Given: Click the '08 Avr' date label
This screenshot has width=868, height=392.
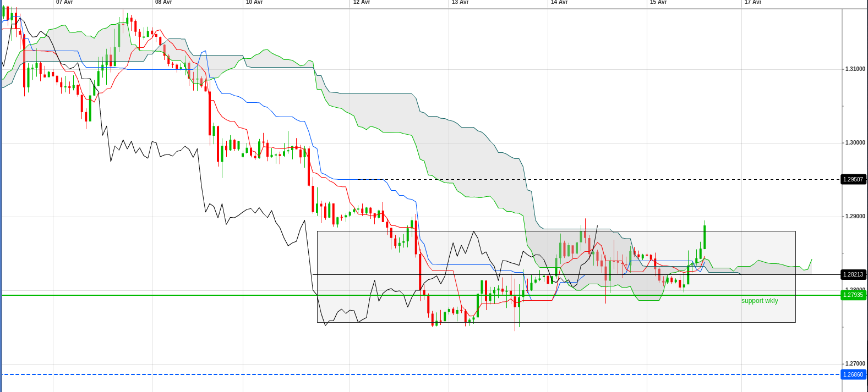Looking at the screenshot, I should pyautogui.click(x=163, y=2).
